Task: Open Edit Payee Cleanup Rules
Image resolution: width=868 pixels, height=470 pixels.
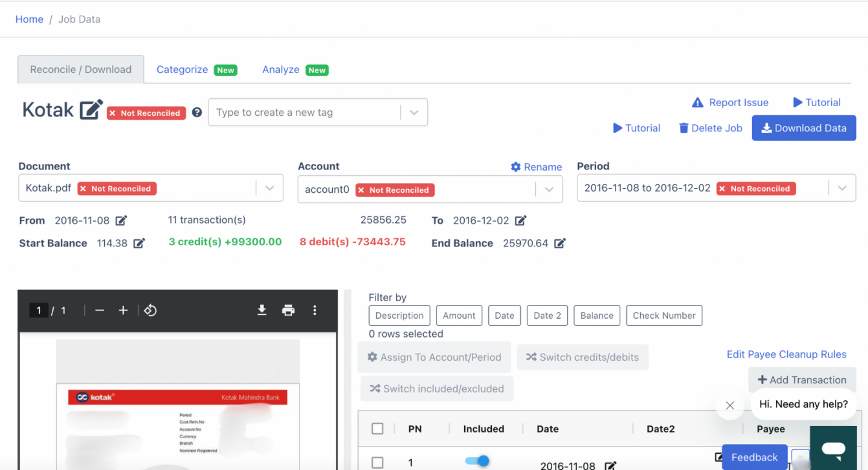Action: coord(787,354)
